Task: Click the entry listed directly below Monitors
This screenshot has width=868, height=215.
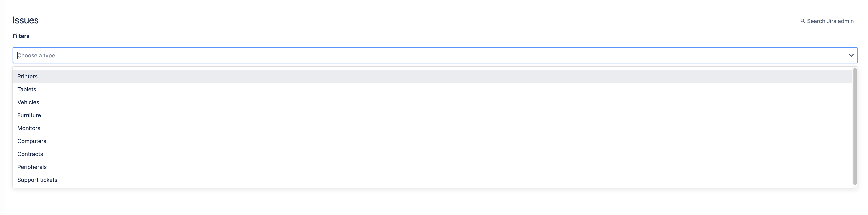Action: point(432,141)
